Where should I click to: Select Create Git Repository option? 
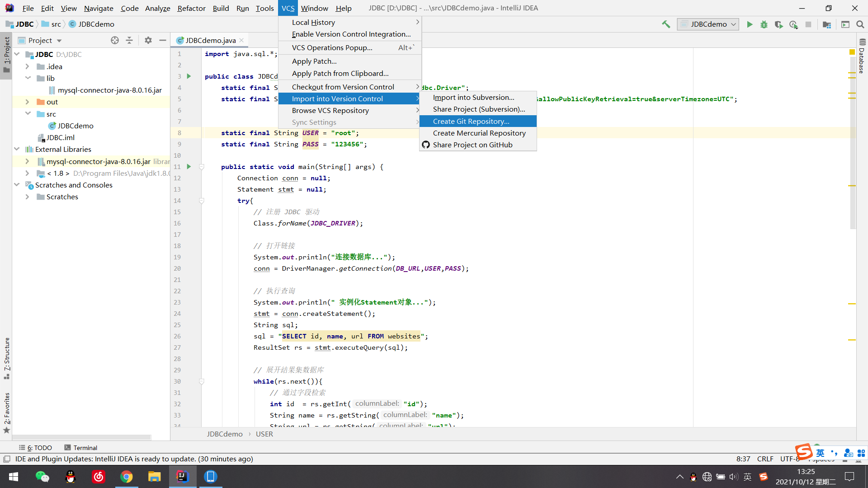(x=470, y=121)
